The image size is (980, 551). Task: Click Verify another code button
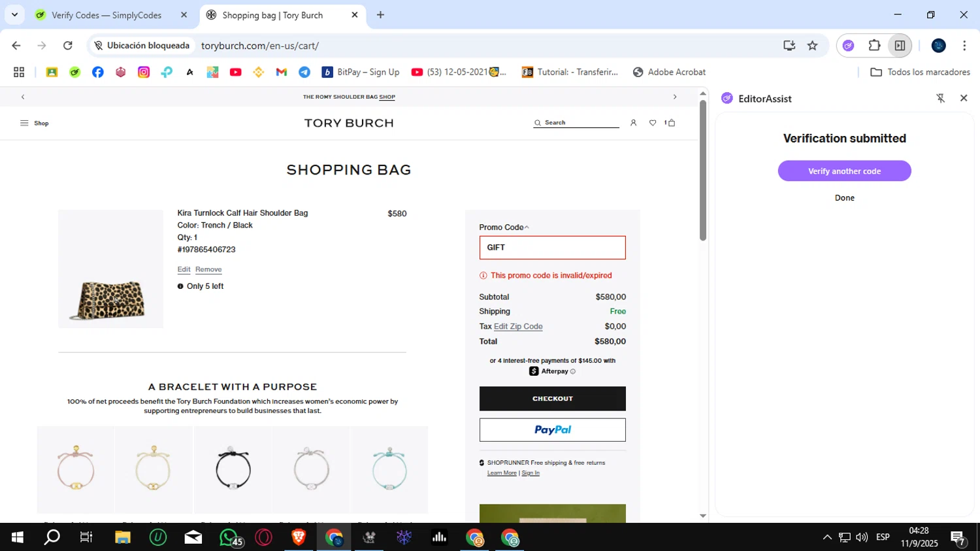844,171
